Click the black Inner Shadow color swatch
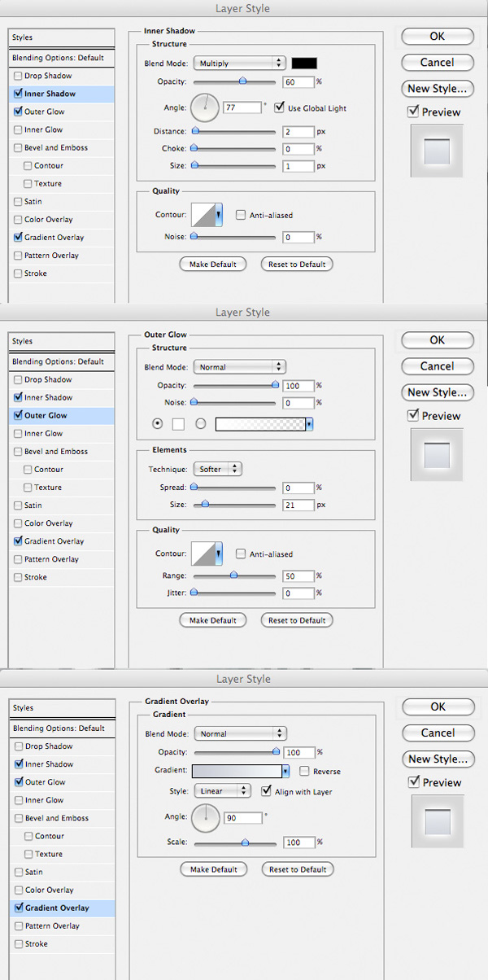The image size is (488, 980). pyautogui.click(x=305, y=63)
